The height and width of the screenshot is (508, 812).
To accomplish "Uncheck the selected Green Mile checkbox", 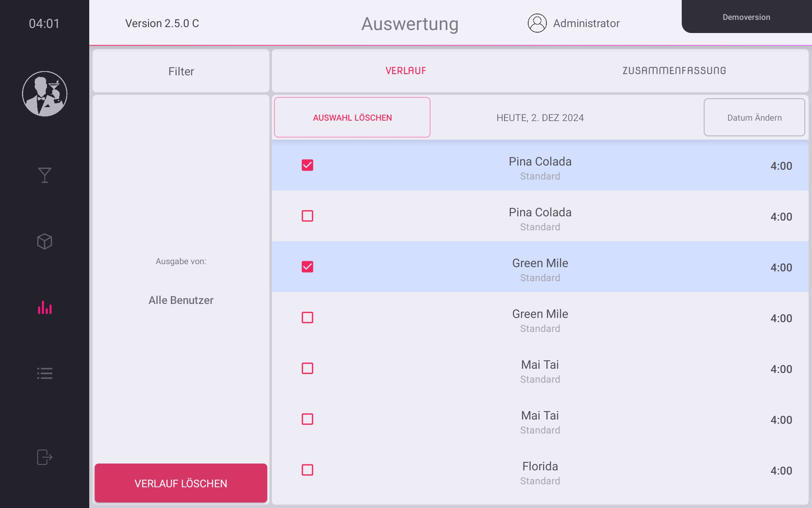I will pyautogui.click(x=307, y=267).
